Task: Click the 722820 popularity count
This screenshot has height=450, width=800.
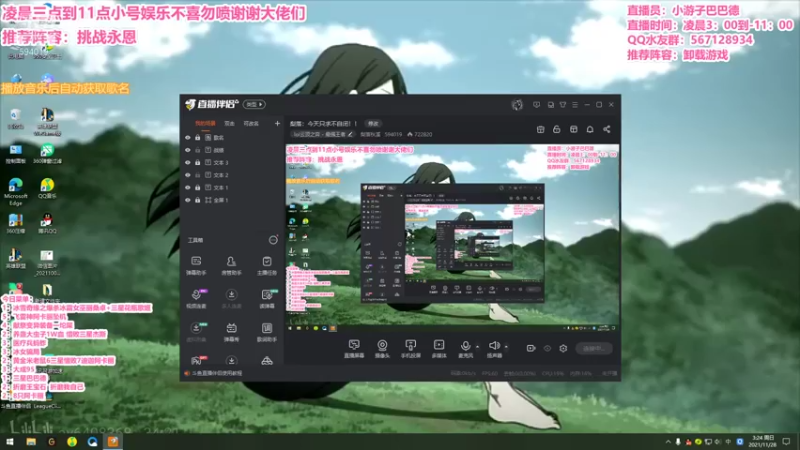Action: (x=423, y=135)
